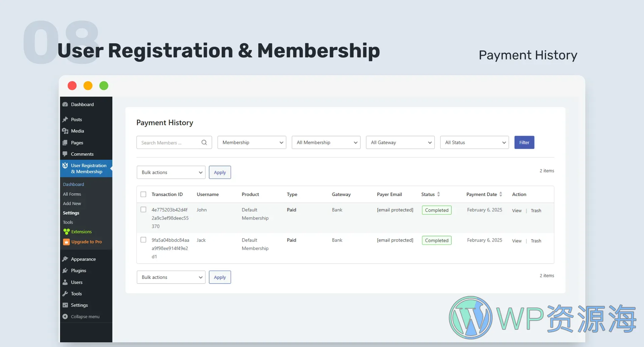Click the Pages document icon
The image size is (644, 347).
pyautogui.click(x=65, y=143)
